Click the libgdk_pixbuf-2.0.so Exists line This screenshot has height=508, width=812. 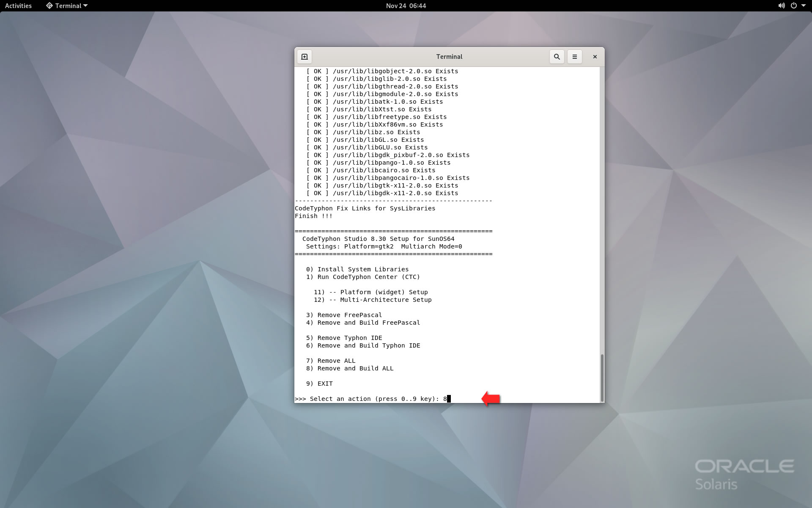click(x=388, y=155)
